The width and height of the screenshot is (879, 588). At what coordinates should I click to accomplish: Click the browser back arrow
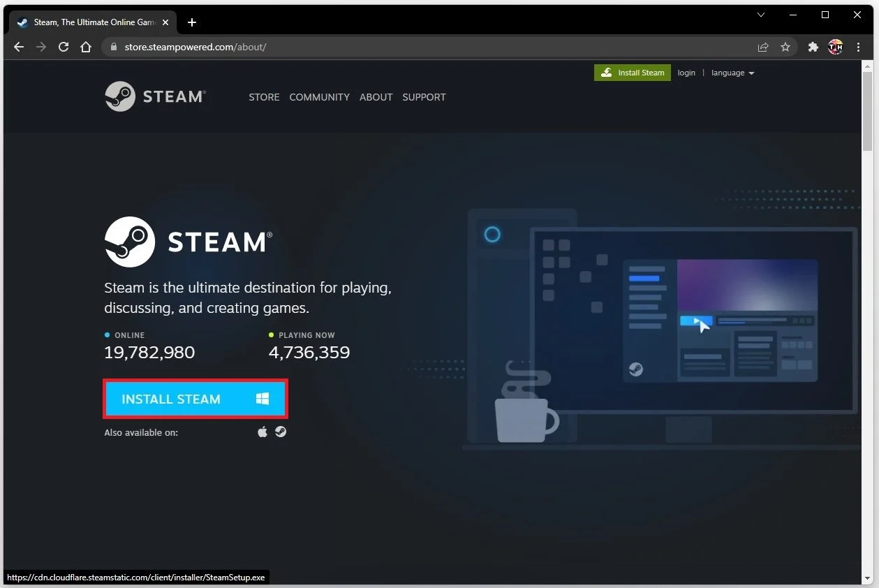click(19, 47)
